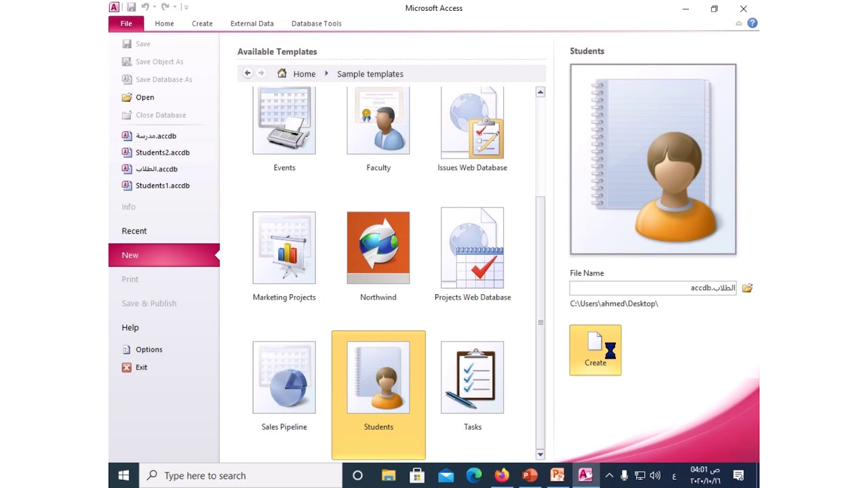This screenshot has height=488, width=868.
Task: Choose Save Object As
Action: click(x=153, y=62)
